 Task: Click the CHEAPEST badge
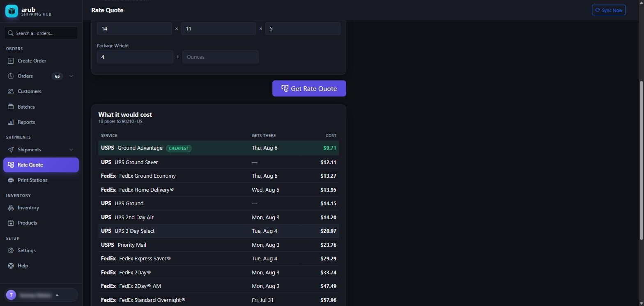[179, 148]
